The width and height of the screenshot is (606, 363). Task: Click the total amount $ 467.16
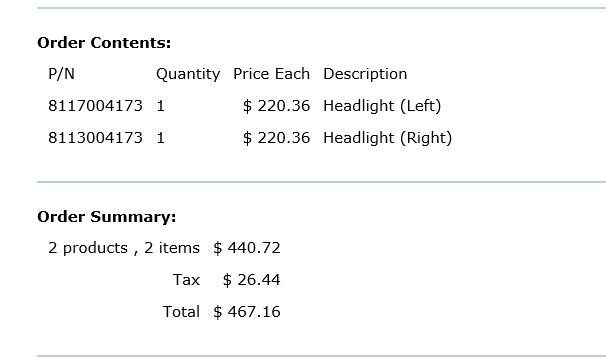pyautogui.click(x=247, y=312)
